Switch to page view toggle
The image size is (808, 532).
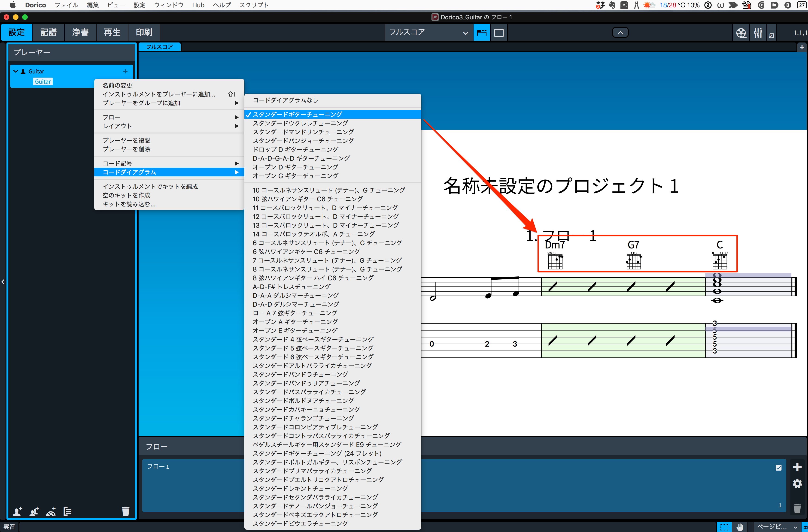pos(499,33)
